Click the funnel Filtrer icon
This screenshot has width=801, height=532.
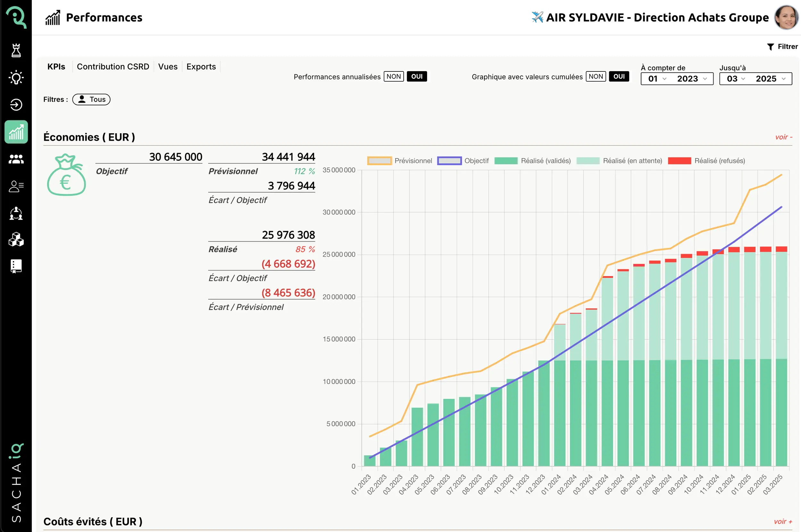click(770, 47)
